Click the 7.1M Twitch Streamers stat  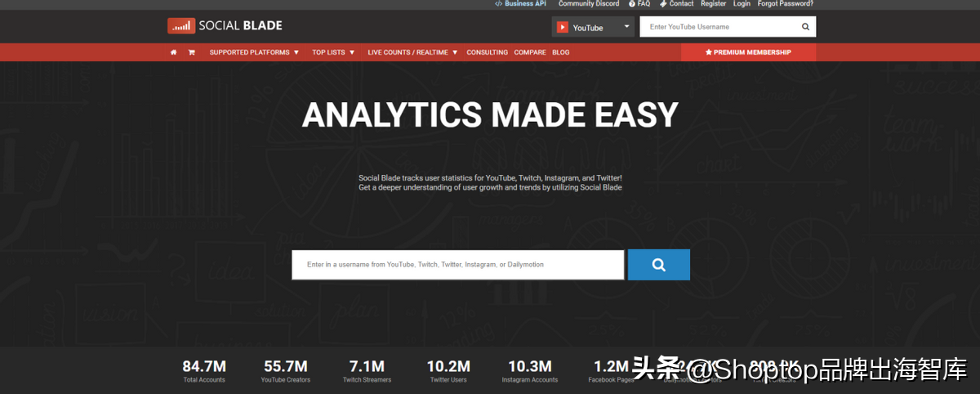[x=367, y=371]
